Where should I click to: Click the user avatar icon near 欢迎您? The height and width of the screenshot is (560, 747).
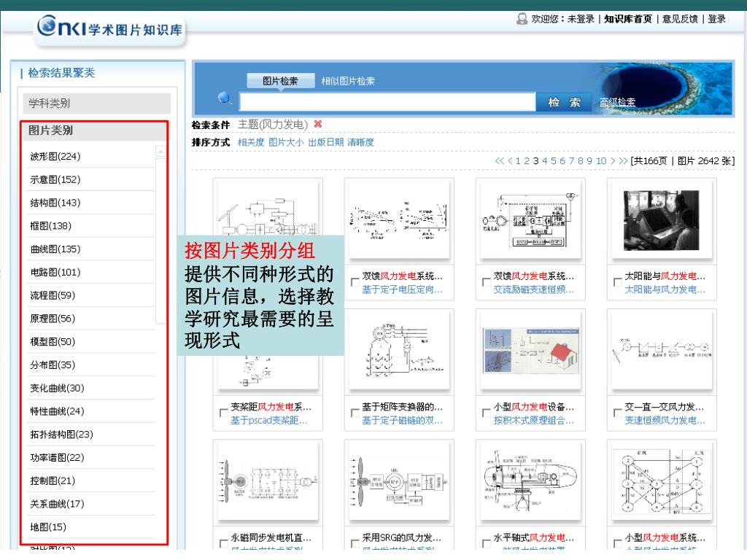click(x=522, y=19)
